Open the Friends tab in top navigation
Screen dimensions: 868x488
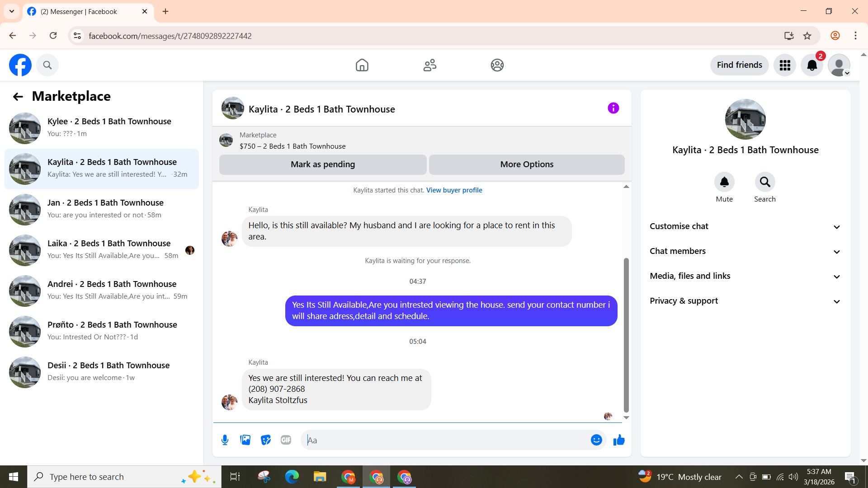[x=429, y=66]
